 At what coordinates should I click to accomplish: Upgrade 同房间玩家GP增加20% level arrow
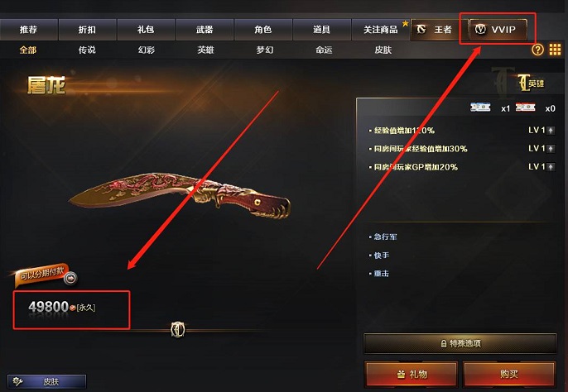point(551,167)
